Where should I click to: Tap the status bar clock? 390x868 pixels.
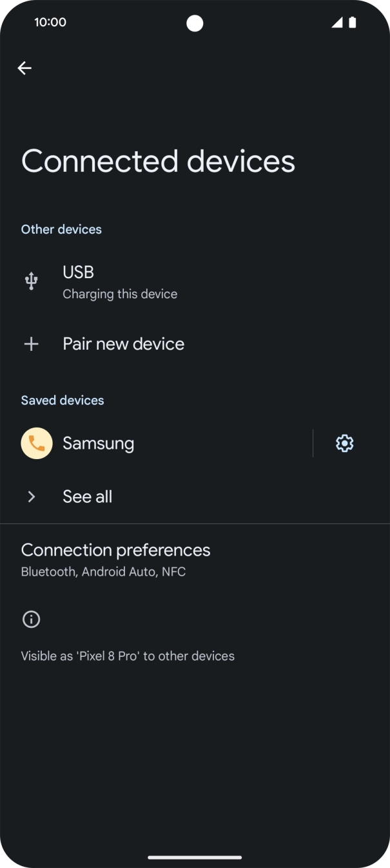point(50,23)
